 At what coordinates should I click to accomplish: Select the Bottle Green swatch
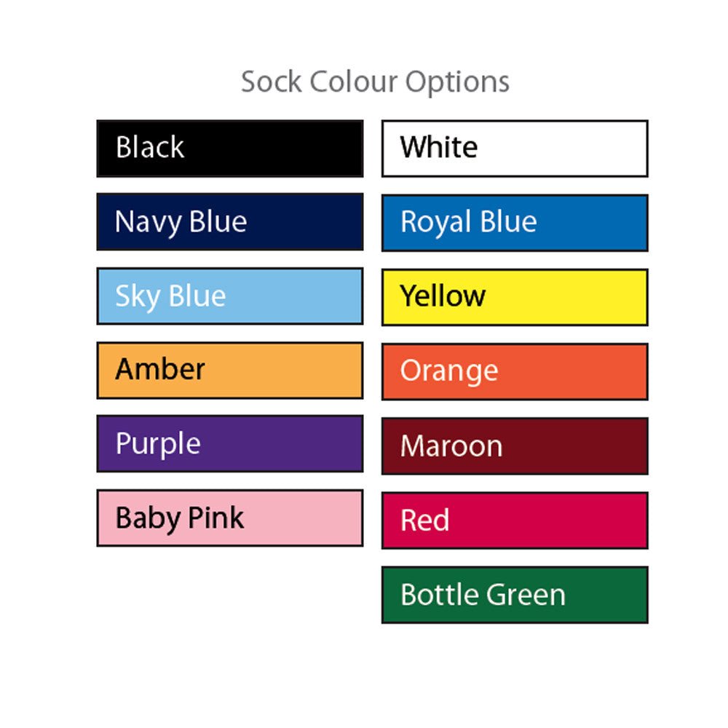click(514, 595)
